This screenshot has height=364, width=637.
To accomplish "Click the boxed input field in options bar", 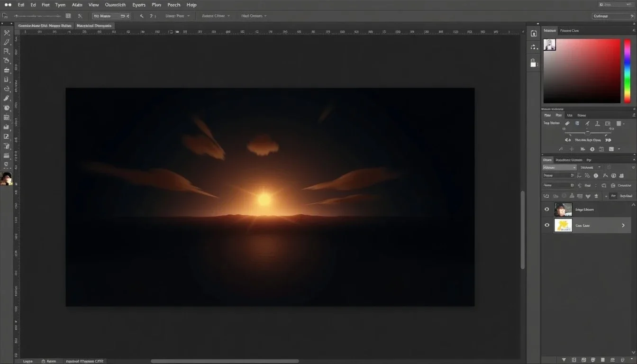I will pos(111,16).
